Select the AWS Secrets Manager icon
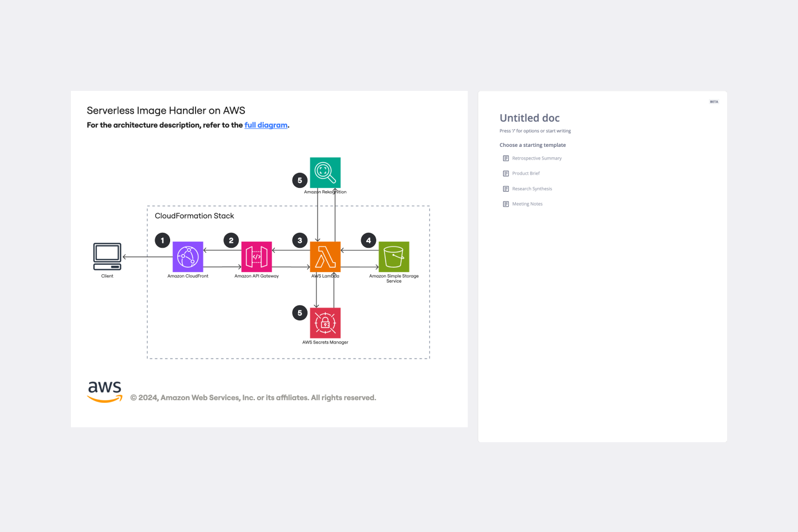Viewport: 798px width, 532px height. [325, 323]
